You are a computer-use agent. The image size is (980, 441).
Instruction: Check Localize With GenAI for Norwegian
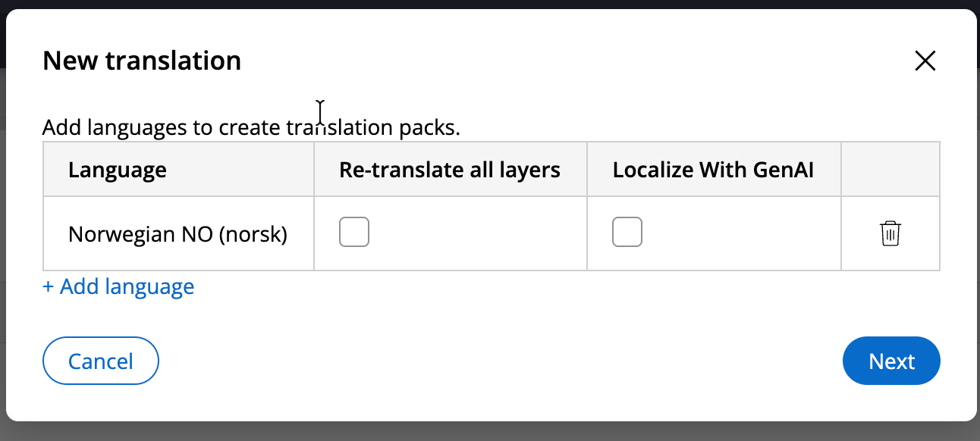627,232
